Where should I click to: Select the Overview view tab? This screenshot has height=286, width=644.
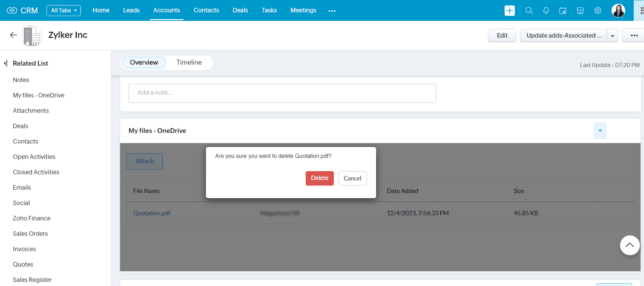pos(144,62)
